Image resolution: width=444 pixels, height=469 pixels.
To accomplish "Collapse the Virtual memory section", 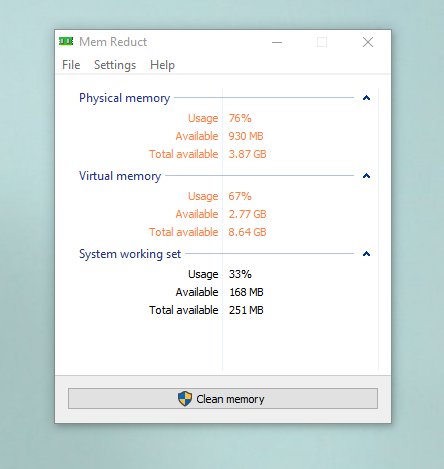I will [x=366, y=176].
